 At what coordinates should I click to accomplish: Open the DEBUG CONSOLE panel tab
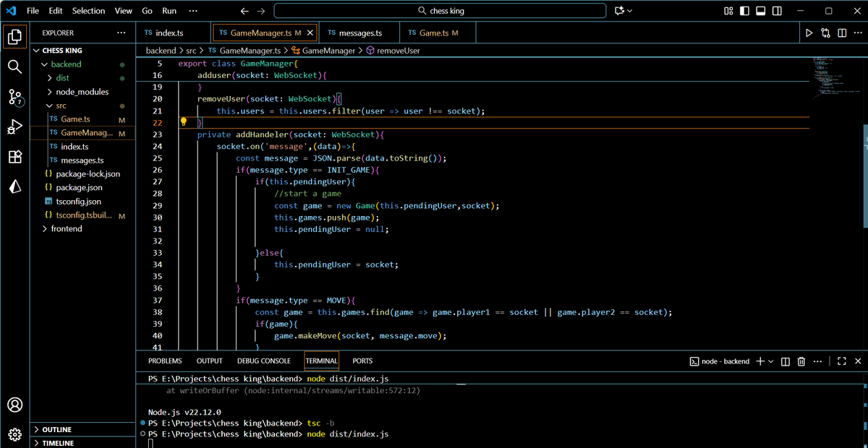264,361
